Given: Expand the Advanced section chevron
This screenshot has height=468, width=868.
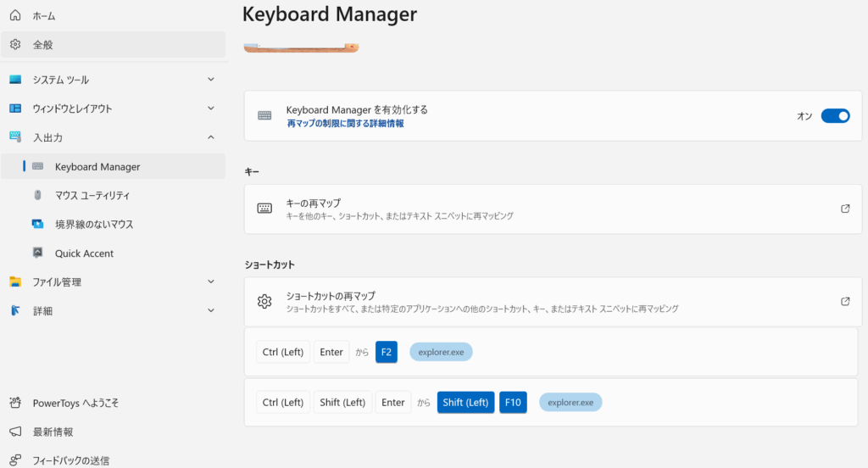Looking at the screenshot, I should point(211,310).
